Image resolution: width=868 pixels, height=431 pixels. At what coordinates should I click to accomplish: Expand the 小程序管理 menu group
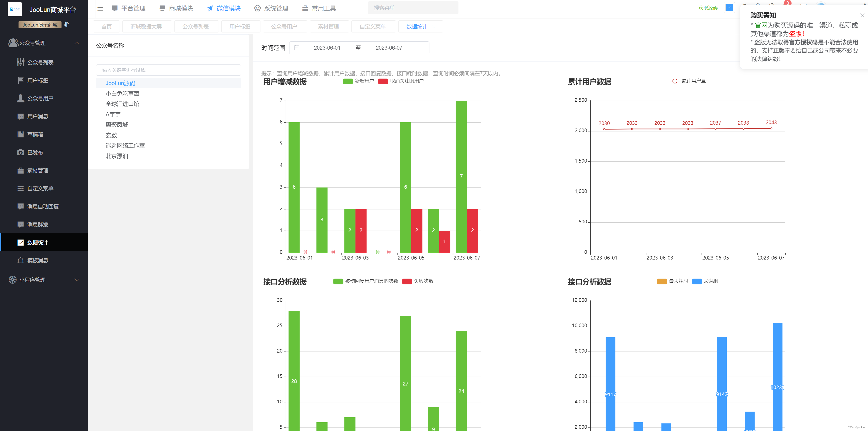[x=77, y=280]
